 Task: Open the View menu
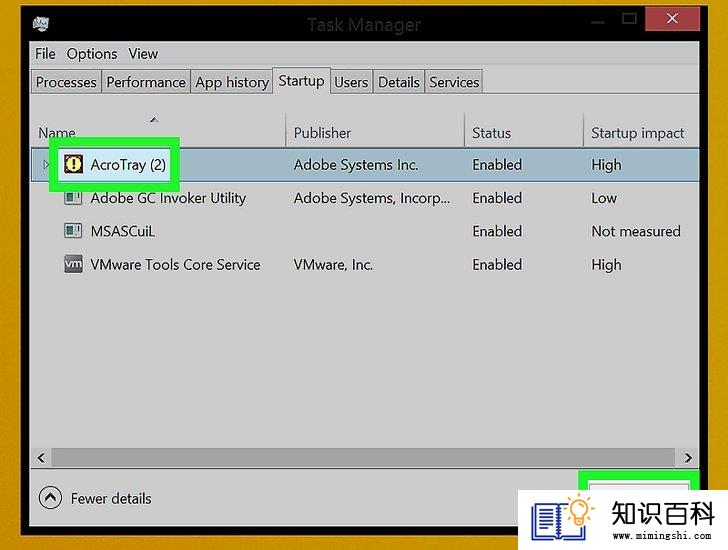pyautogui.click(x=143, y=54)
